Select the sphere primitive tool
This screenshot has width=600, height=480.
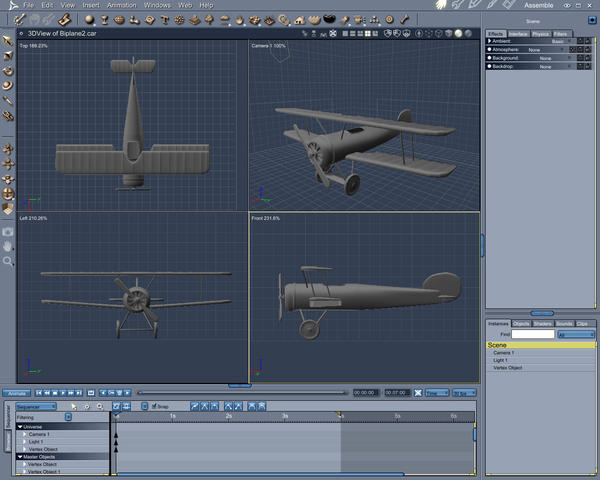click(89, 19)
